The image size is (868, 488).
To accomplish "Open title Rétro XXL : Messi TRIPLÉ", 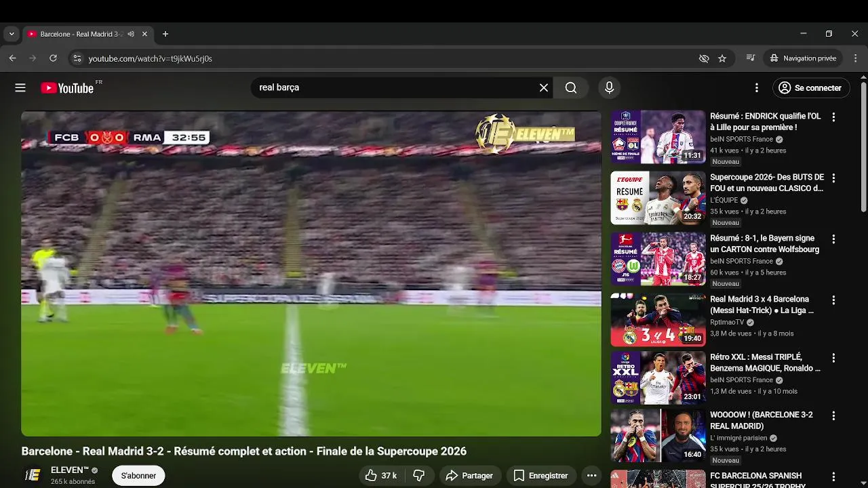I will (765, 363).
